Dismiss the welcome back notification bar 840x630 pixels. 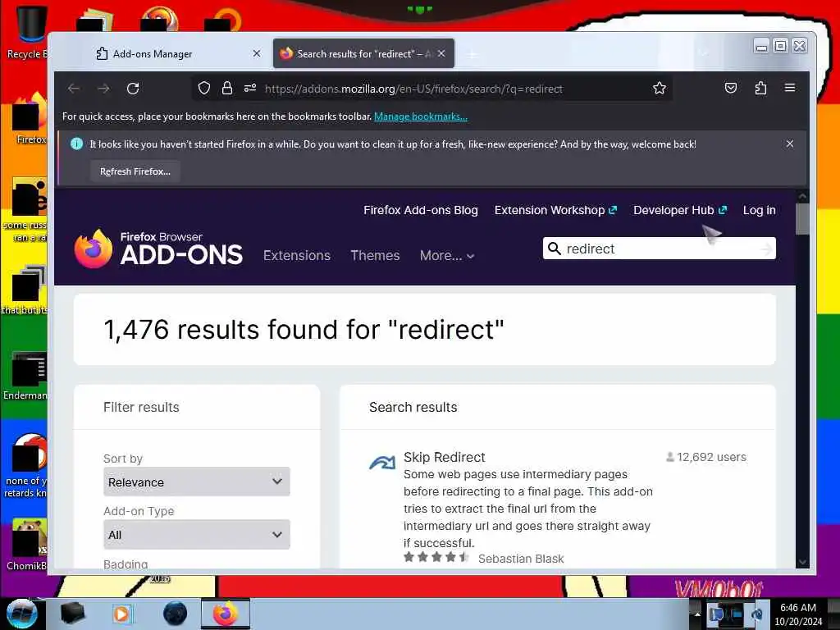790,144
